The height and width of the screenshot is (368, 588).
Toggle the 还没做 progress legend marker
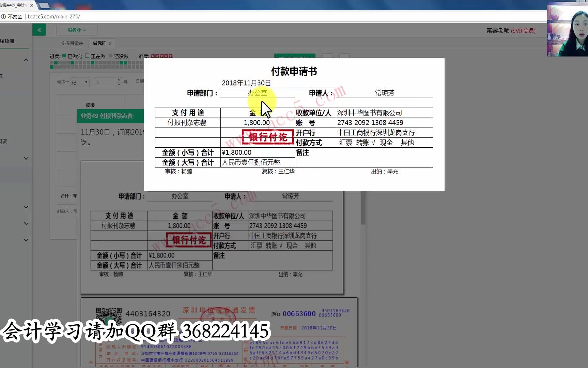[111, 56]
